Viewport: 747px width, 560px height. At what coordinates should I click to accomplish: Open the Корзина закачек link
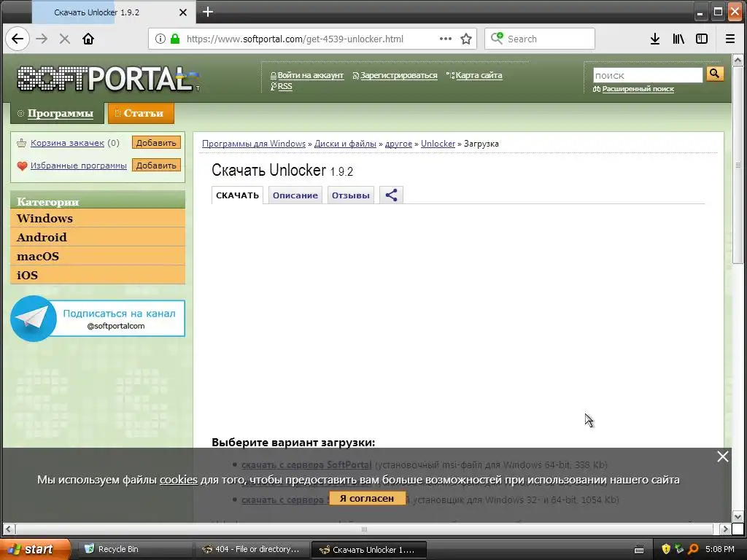pos(67,143)
